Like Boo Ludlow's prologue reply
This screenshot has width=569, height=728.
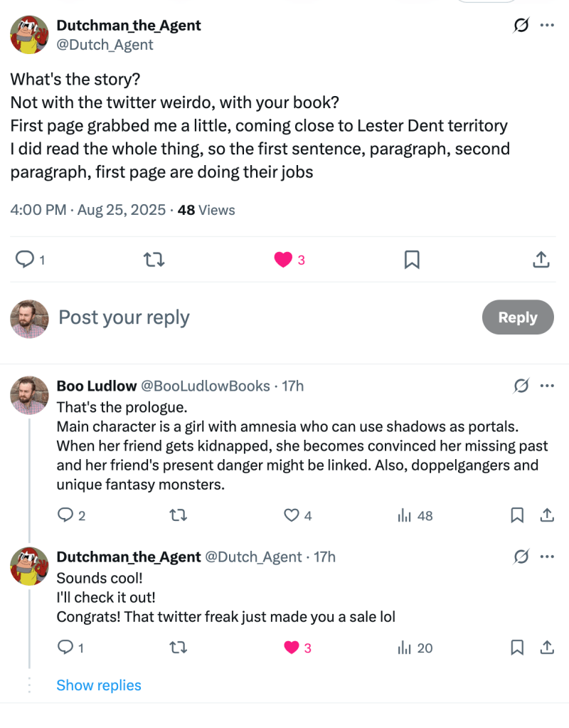tap(292, 516)
